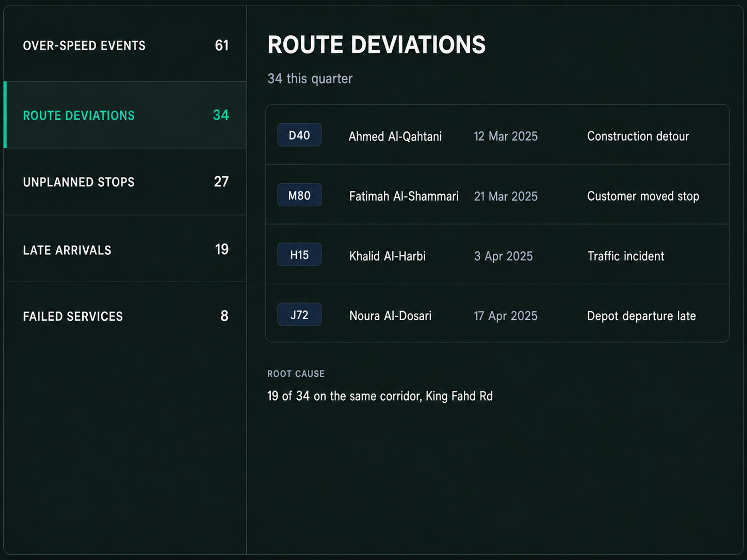The height and width of the screenshot is (560, 747).
Task: Click the Depot departure late reason
Action: pos(641,316)
